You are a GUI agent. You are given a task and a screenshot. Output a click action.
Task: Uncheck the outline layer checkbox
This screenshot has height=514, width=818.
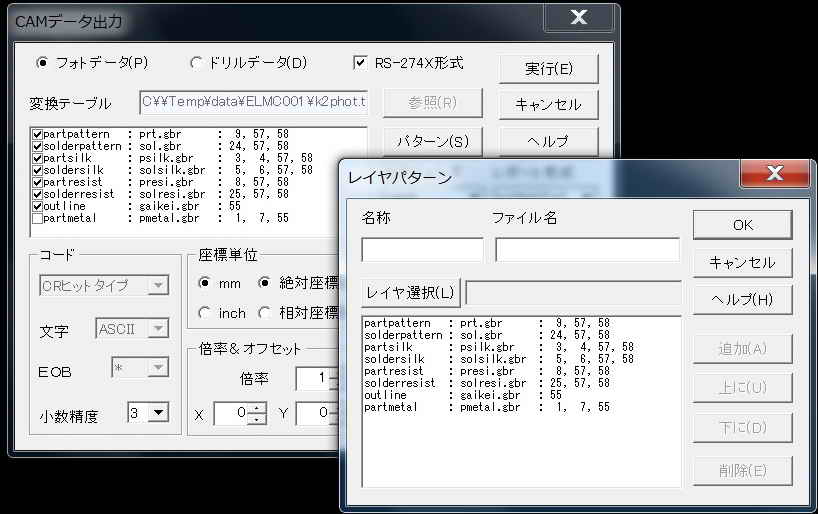(x=37, y=205)
